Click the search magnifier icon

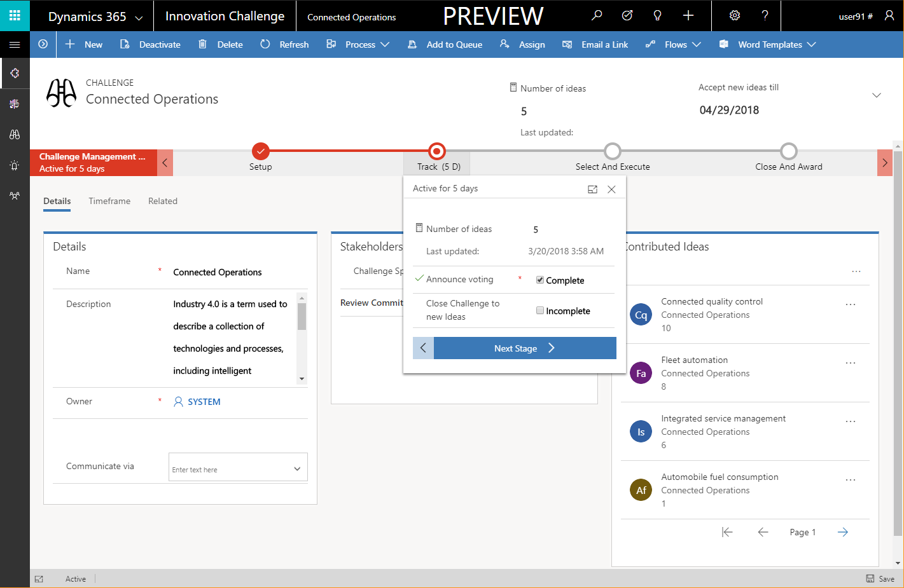(x=596, y=16)
